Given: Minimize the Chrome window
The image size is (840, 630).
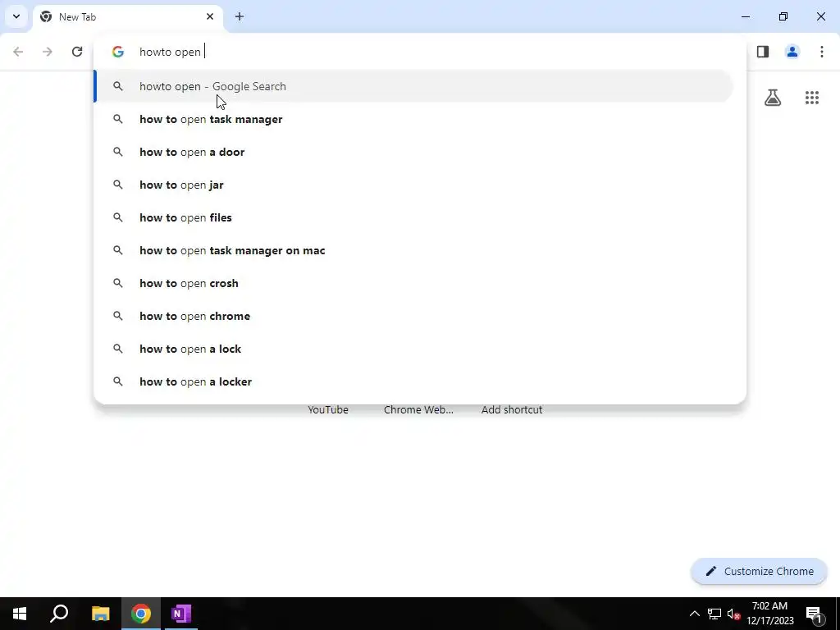Looking at the screenshot, I should tap(745, 16).
